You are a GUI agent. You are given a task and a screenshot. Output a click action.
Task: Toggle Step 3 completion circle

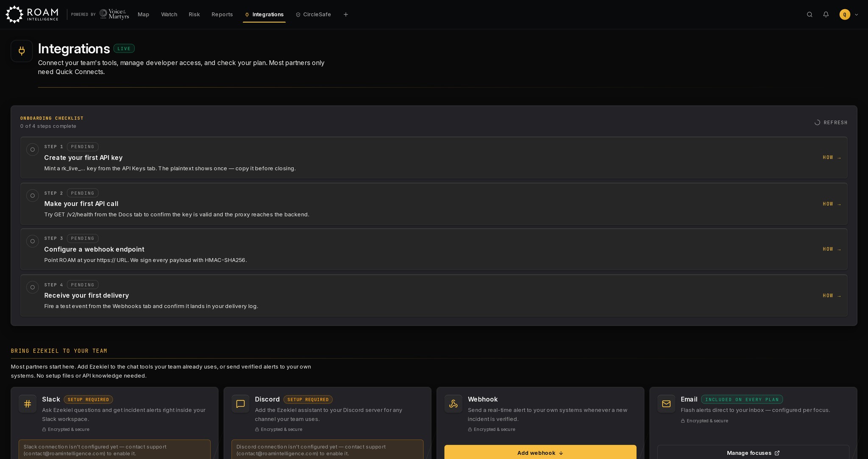(x=33, y=241)
